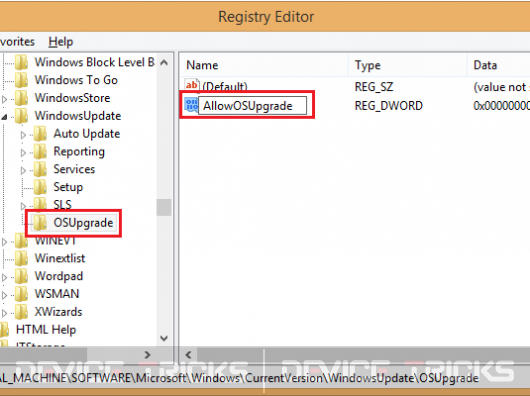Expand the XWizards key
The width and height of the screenshot is (530, 396).
[x=4, y=313]
